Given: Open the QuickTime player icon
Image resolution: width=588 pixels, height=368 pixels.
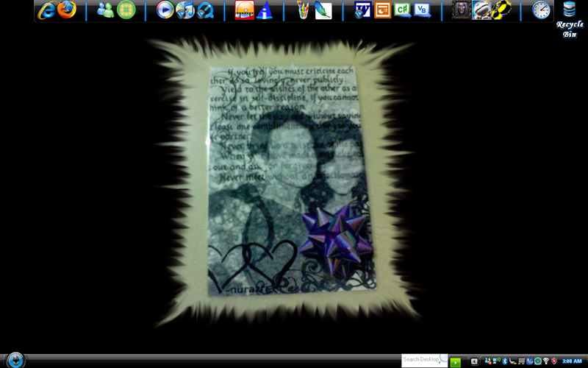Looking at the screenshot, I should click(205, 10).
